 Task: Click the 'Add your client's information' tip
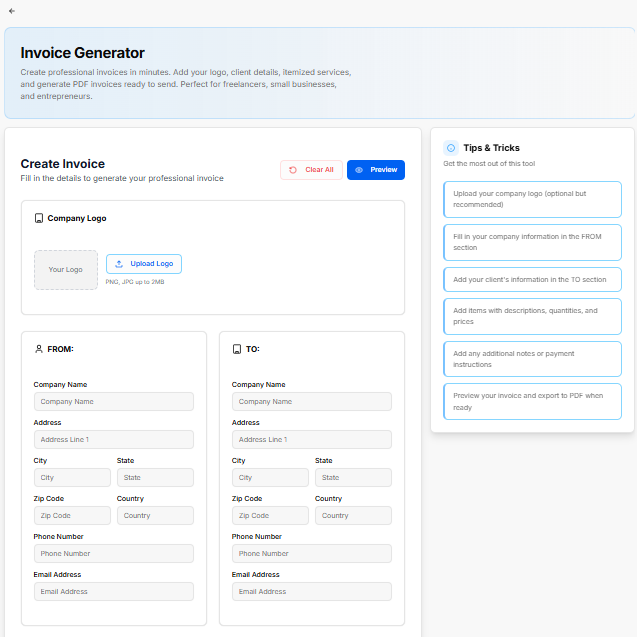[532, 280]
